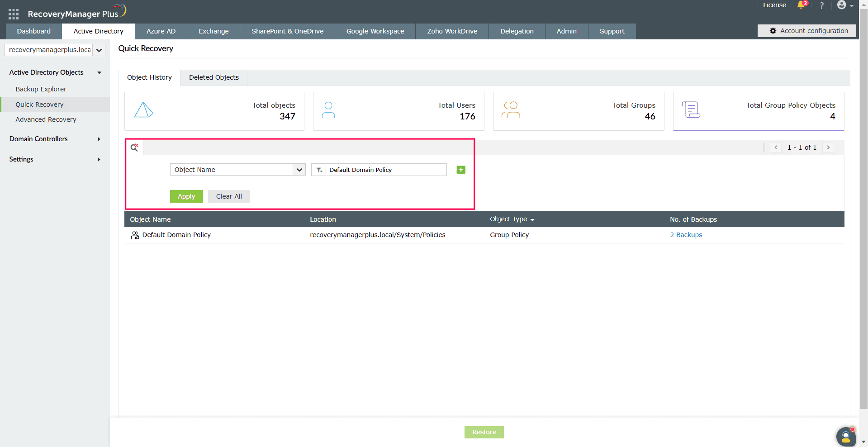Add another filter with green plus icon

(x=461, y=170)
